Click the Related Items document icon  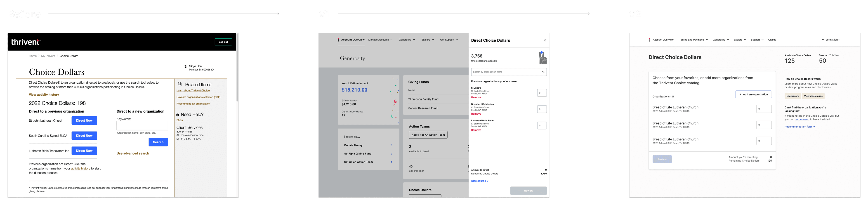[x=180, y=84]
